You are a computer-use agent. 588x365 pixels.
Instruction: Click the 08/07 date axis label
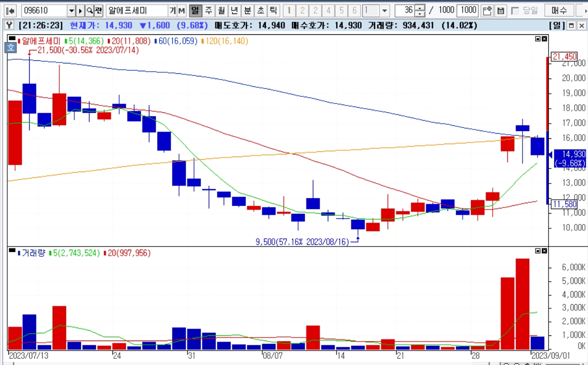(273, 355)
